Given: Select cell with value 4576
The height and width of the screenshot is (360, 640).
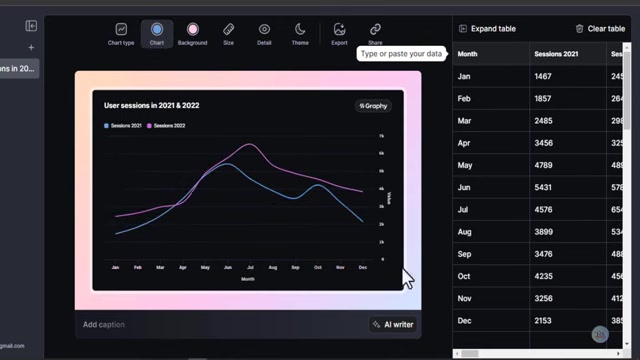Looking at the screenshot, I should click(x=568, y=209).
